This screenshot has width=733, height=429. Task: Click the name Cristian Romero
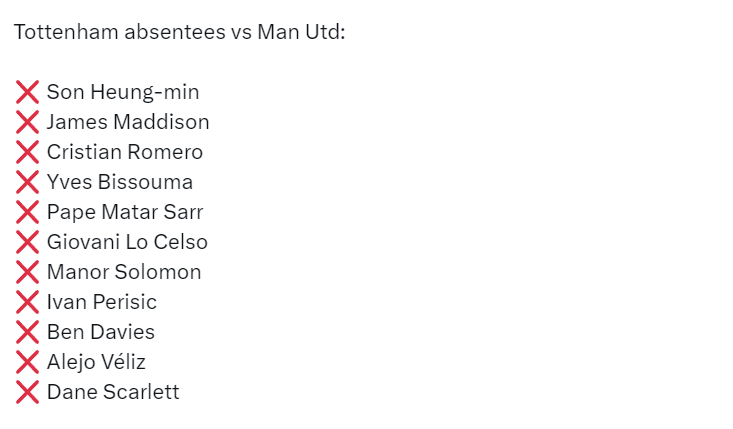coord(125,152)
